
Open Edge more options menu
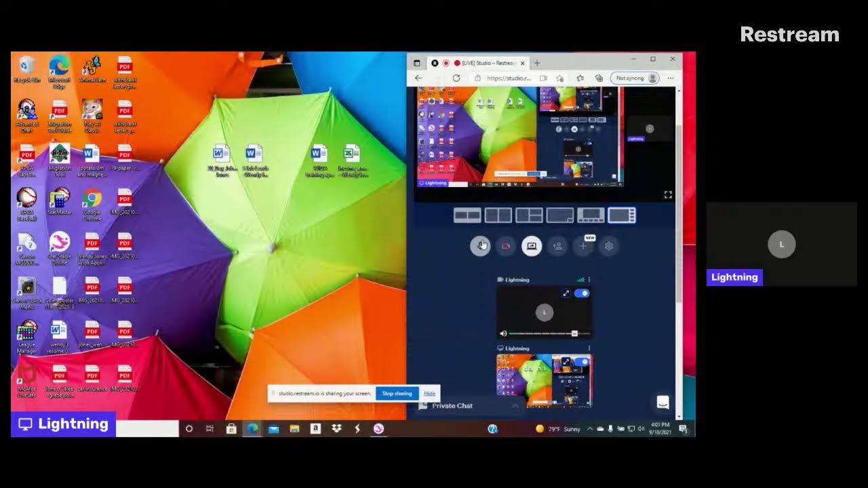click(671, 78)
